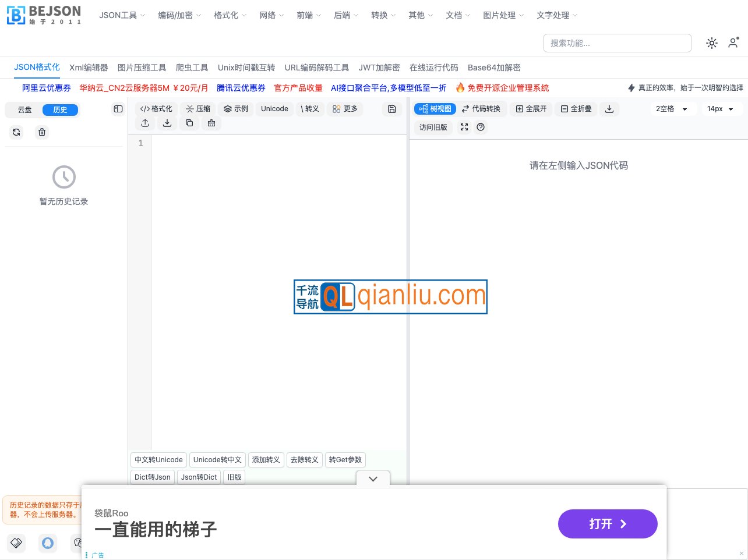Screen dimensions: 748x560
Task: Select the 格式化 (format) tool
Action: [156, 109]
